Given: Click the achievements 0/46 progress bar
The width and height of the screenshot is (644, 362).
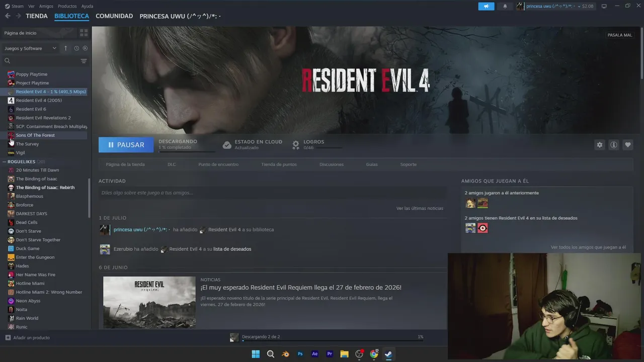Looking at the screenshot, I should point(323,148).
